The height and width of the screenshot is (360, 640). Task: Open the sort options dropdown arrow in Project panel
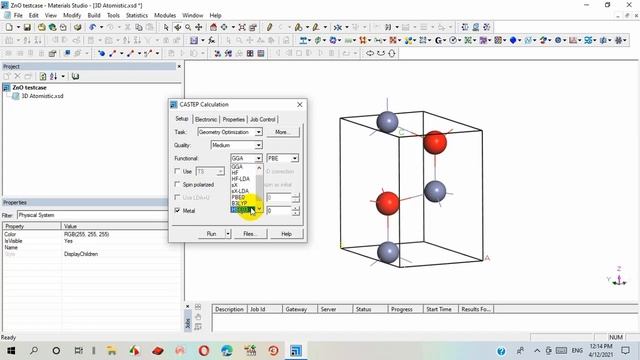(63, 76)
